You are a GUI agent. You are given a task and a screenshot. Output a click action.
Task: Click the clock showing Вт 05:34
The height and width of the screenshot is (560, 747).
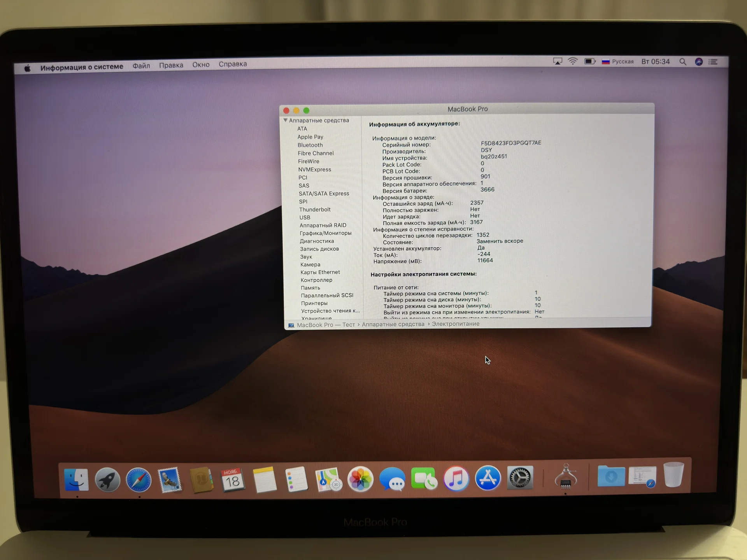pos(656,61)
